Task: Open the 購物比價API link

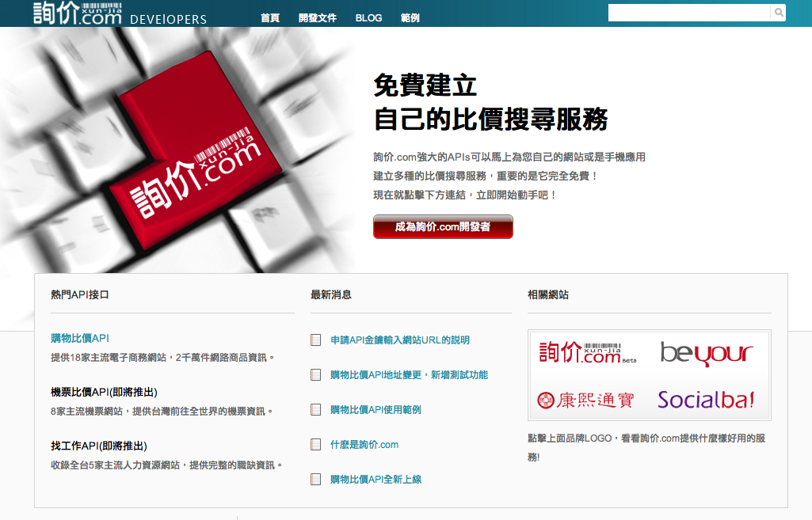Action: point(80,339)
